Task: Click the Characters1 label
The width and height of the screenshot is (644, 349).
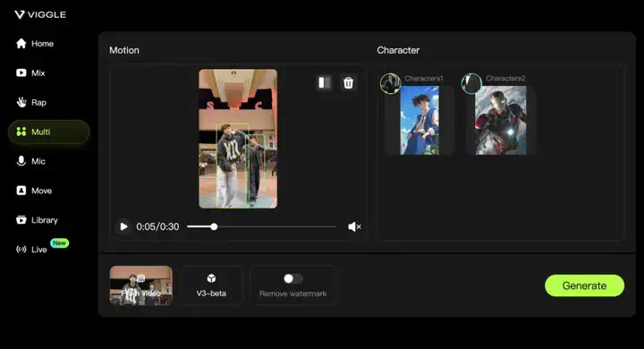Action: (424, 78)
